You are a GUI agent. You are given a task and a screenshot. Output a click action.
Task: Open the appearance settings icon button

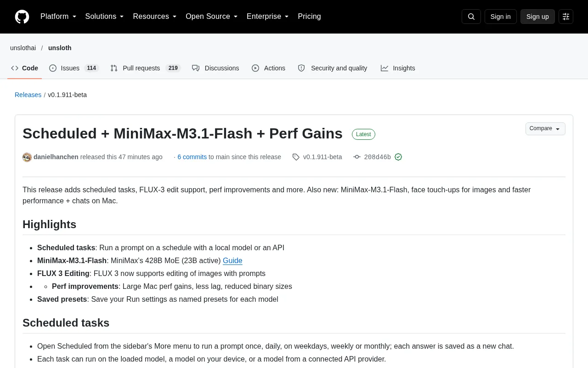(x=566, y=17)
